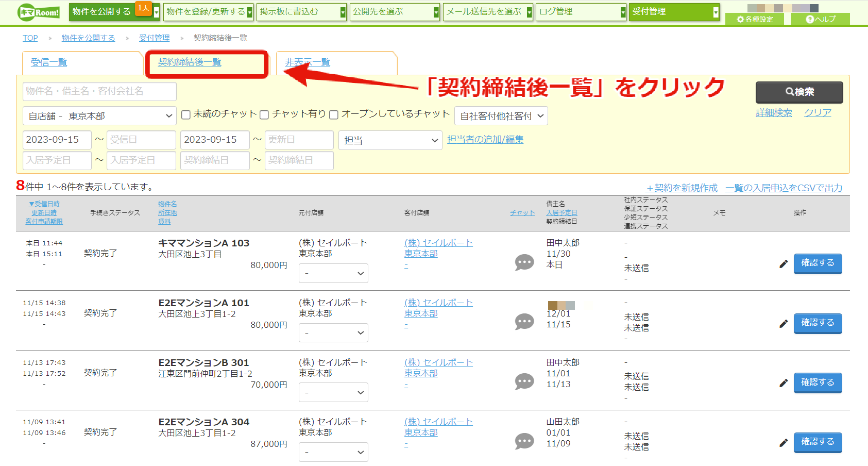Click second 契約締結日 date field
Image resolution: width=868 pixels, height=466 pixels.
point(299,160)
